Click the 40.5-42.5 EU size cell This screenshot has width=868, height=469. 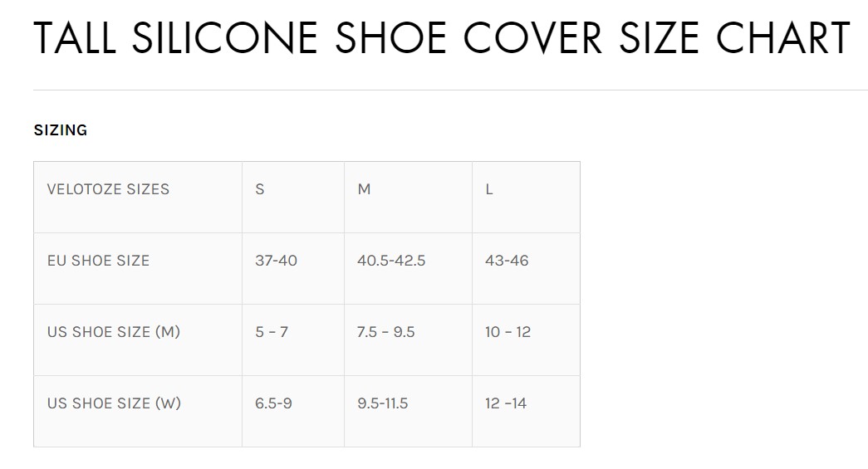[x=391, y=261]
